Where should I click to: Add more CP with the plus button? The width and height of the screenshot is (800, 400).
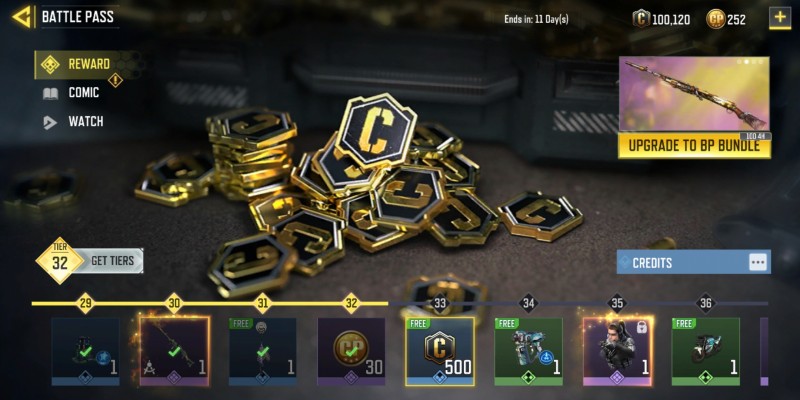[x=780, y=17]
